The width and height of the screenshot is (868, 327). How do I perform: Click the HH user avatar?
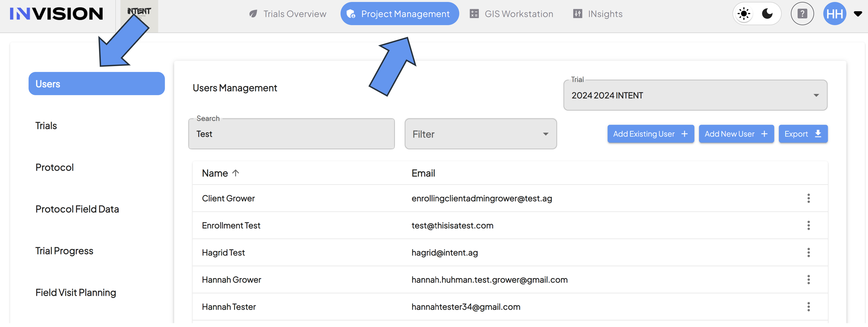[x=835, y=14]
